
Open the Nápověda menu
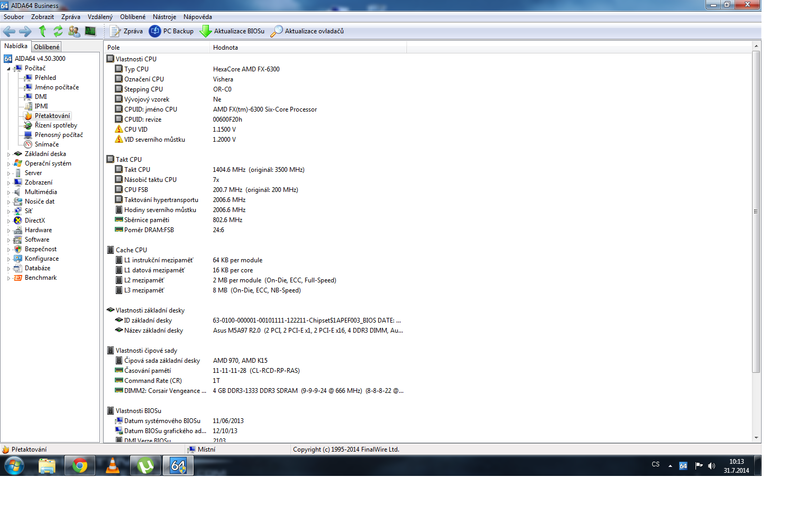[198, 17]
